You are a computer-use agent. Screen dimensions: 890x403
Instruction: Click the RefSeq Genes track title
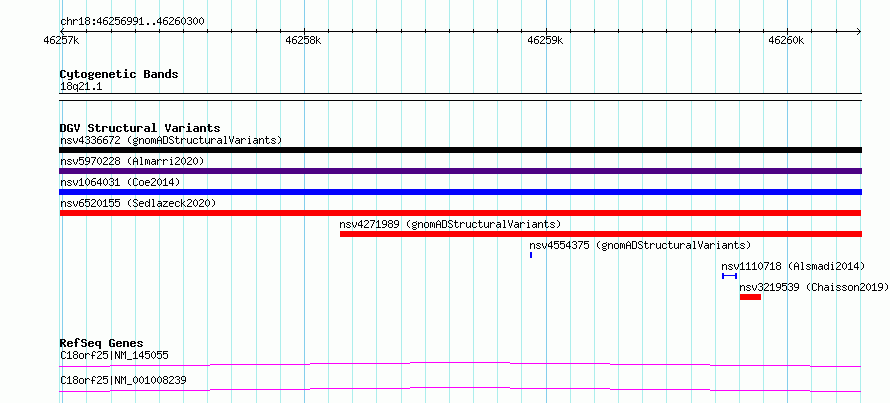point(101,343)
